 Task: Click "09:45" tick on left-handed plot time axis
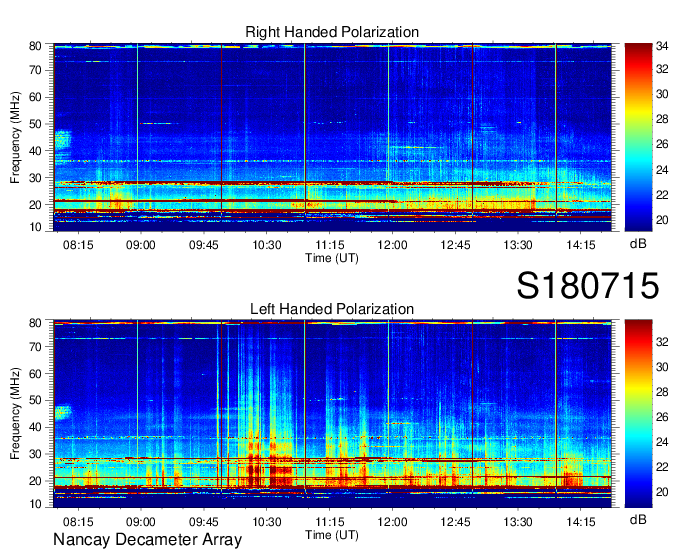[x=203, y=522]
